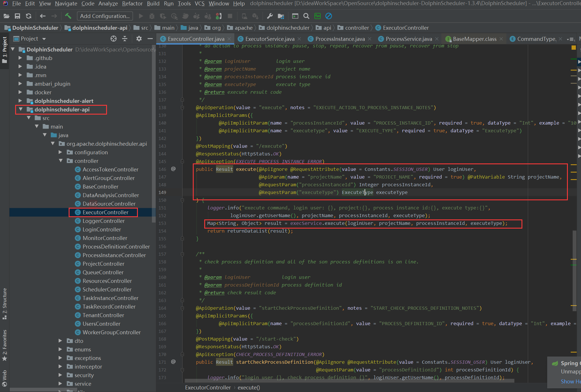Viewport: 581px width, 392px height.
Task: Click the Back navigation arrow icon
Action: pyautogui.click(x=43, y=16)
